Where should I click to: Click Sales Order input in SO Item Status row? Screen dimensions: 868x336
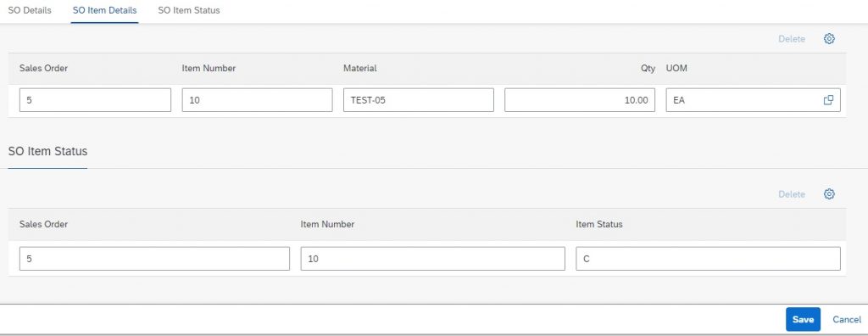[154, 259]
